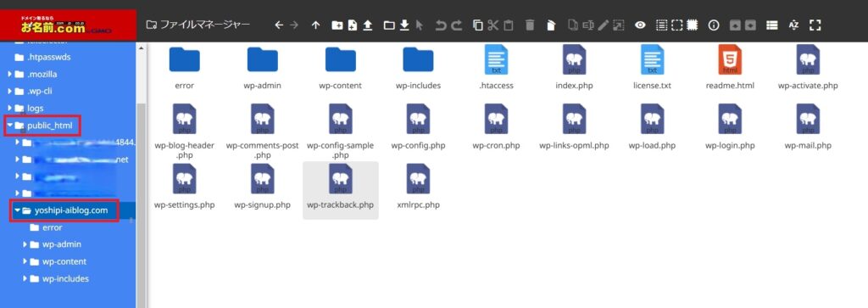The image size is (868, 308).
Task: Click the copy toolbar icon
Action: pos(478,25)
